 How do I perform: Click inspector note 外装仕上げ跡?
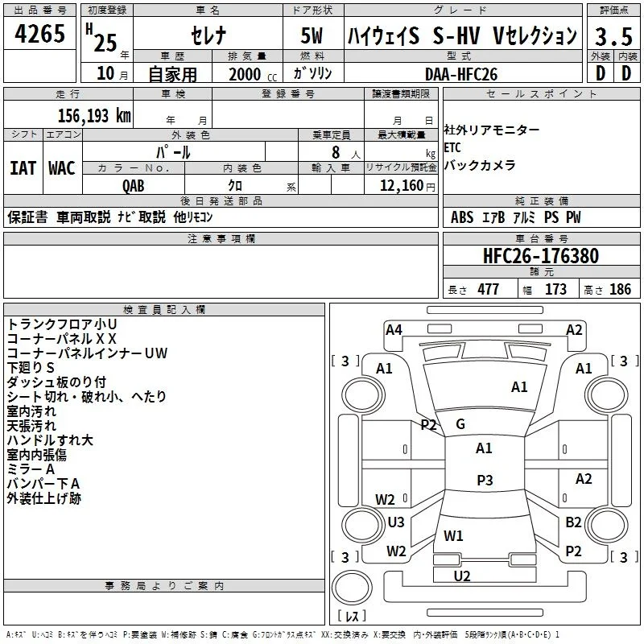pos(44,498)
